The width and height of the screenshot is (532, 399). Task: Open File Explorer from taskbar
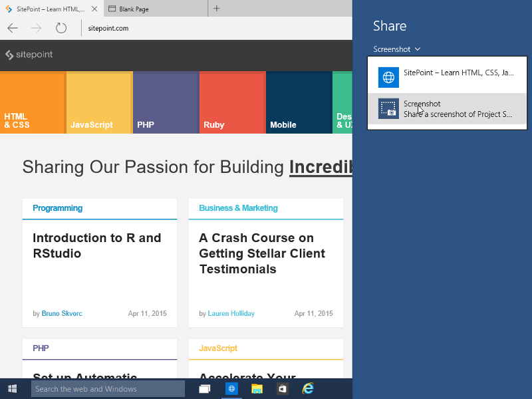257,388
